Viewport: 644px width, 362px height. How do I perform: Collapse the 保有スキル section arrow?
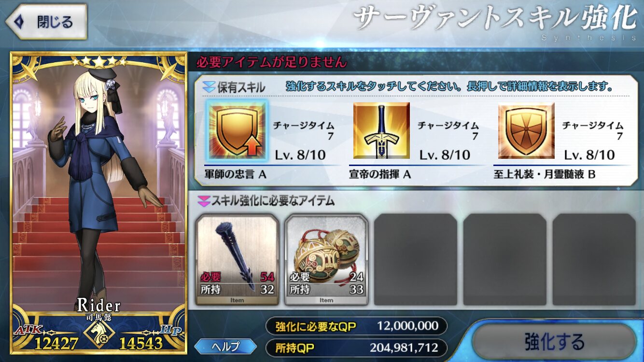209,87
